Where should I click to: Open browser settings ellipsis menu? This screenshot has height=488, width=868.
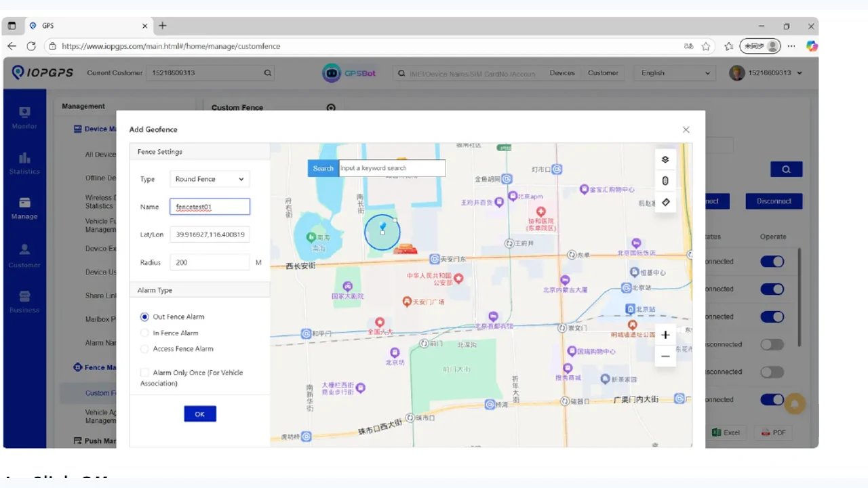(x=791, y=46)
